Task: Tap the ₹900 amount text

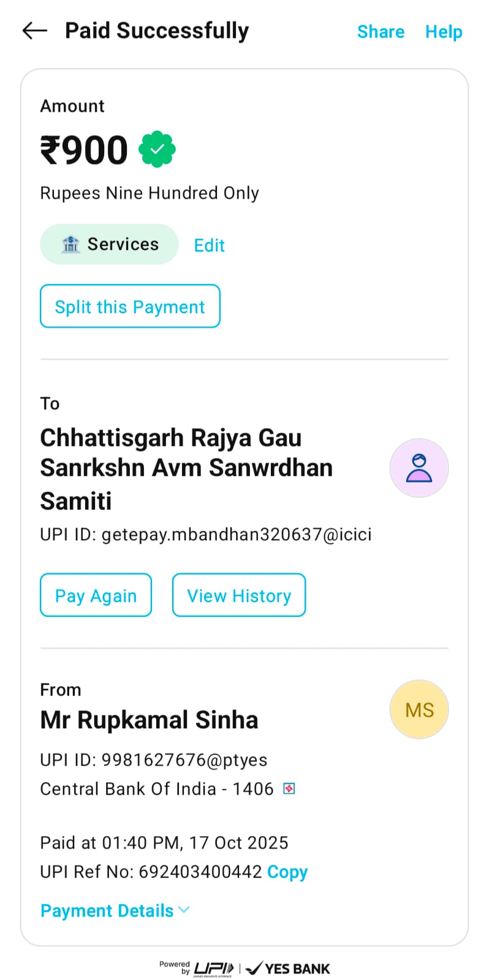Action: coord(84,150)
